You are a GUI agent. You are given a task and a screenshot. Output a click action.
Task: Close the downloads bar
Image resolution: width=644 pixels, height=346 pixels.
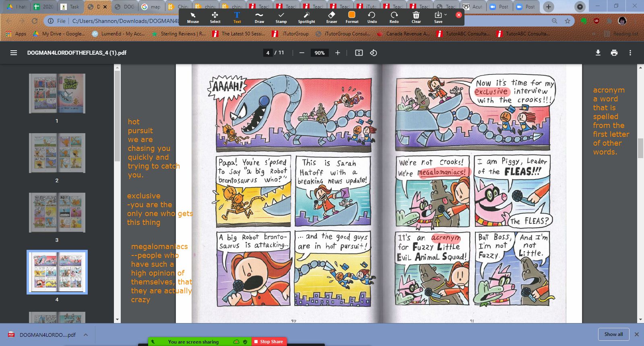tap(637, 334)
